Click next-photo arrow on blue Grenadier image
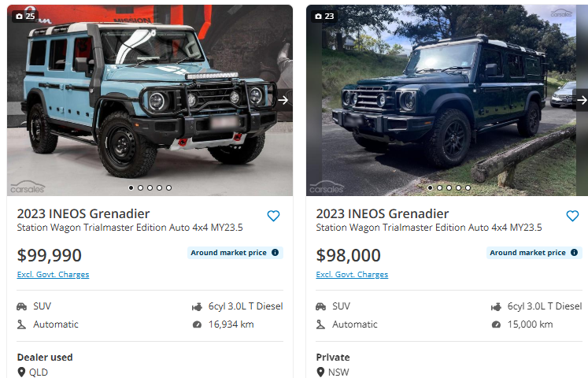Viewport: 588px width, 378px height. pos(283,100)
